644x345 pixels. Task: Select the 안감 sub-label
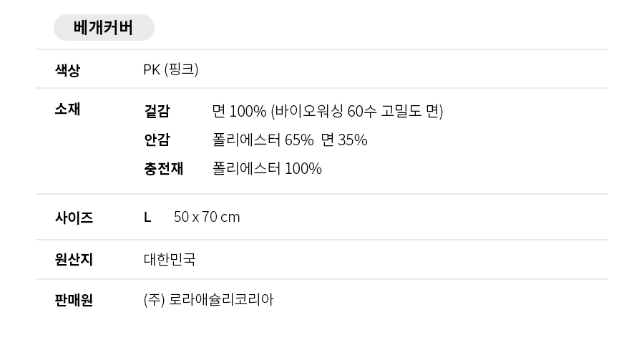click(x=157, y=140)
